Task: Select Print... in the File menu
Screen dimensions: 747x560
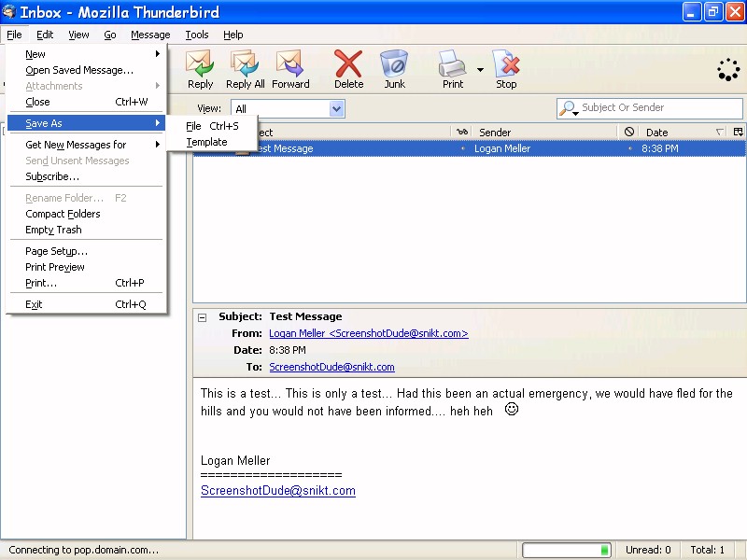Action: [x=87, y=283]
